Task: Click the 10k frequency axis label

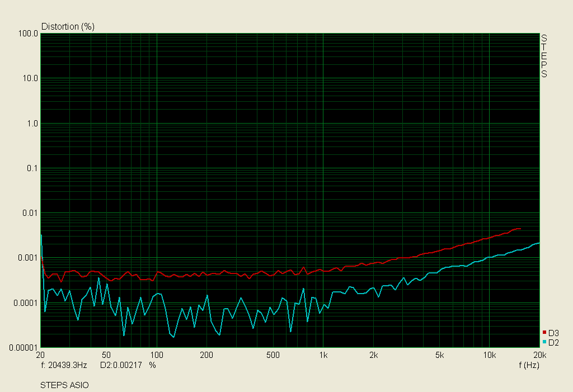Action: click(490, 355)
